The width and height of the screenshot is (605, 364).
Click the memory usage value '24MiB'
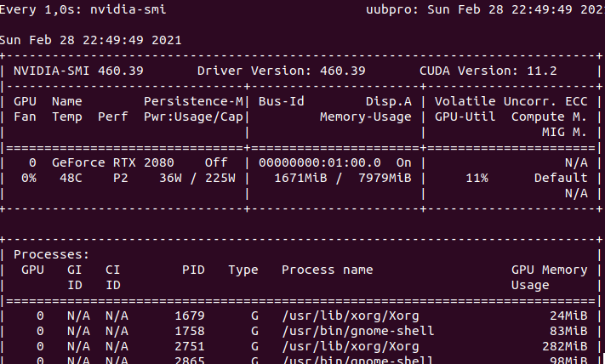click(x=568, y=316)
